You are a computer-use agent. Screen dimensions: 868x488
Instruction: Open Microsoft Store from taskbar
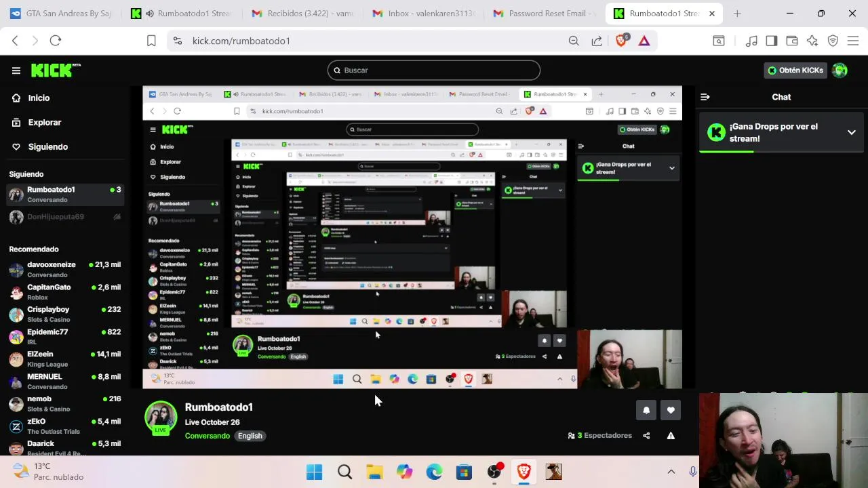coord(464,472)
